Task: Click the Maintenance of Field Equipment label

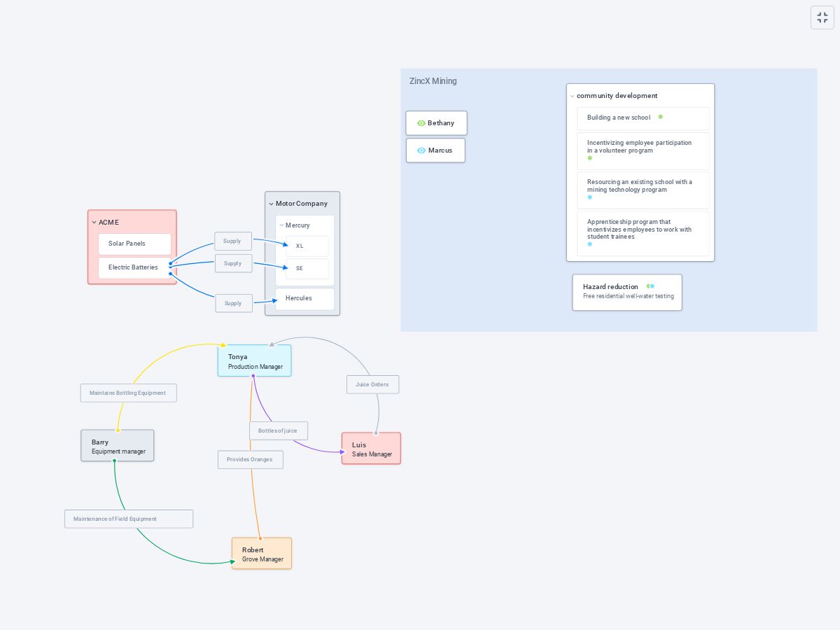Action: click(x=128, y=519)
